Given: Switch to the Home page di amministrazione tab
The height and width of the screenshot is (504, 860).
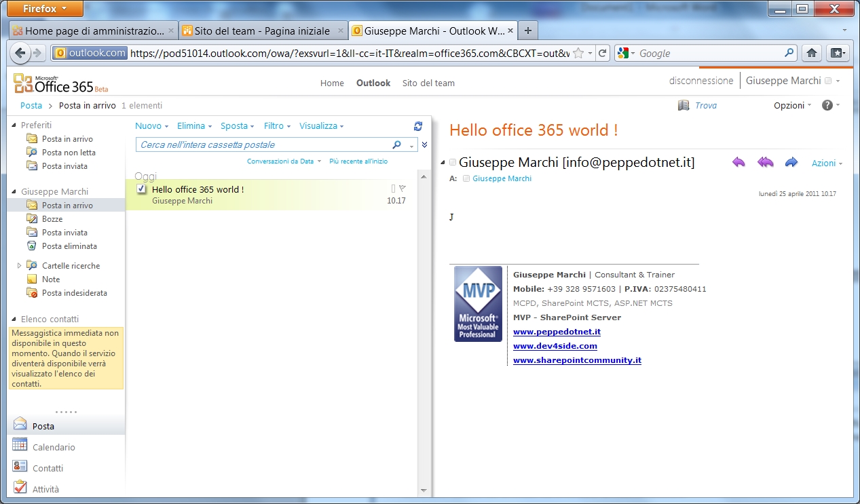Looking at the screenshot, I should pos(94,31).
